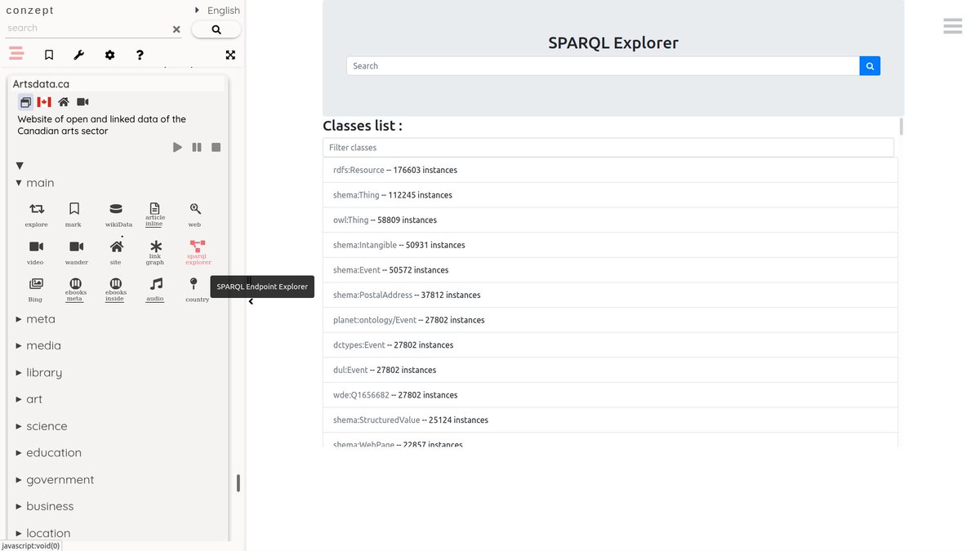Select dctypes:Event class row

coord(610,345)
